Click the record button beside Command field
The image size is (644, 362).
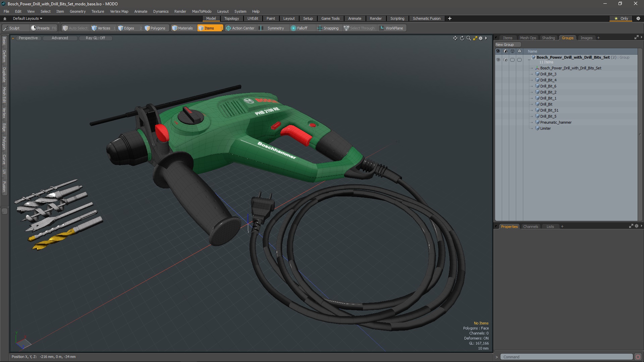638,357
